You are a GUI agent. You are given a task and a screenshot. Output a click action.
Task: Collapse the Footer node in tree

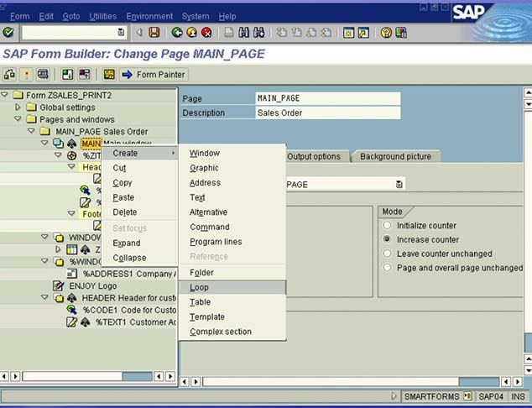pyautogui.click(x=71, y=213)
